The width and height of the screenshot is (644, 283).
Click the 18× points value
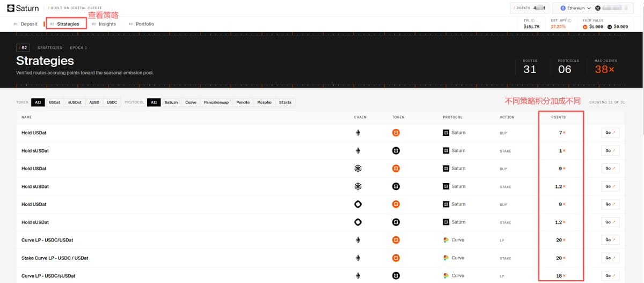(561, 275)
